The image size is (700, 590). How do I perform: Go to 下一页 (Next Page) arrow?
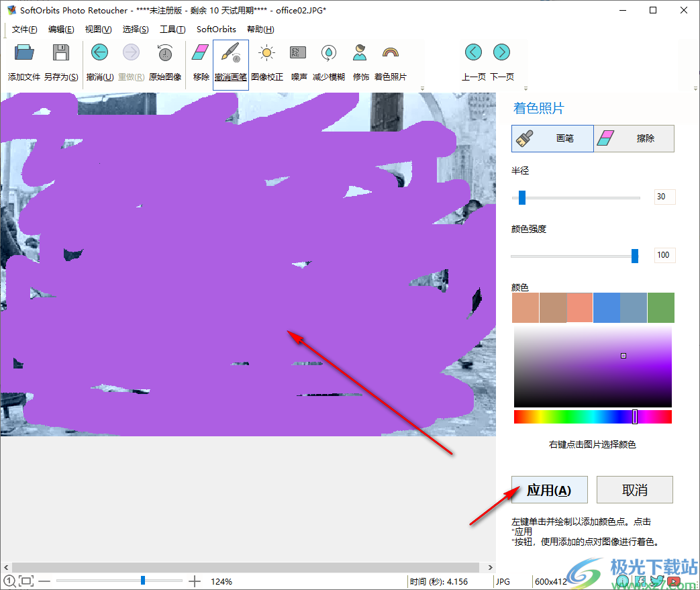pos(501,53)
